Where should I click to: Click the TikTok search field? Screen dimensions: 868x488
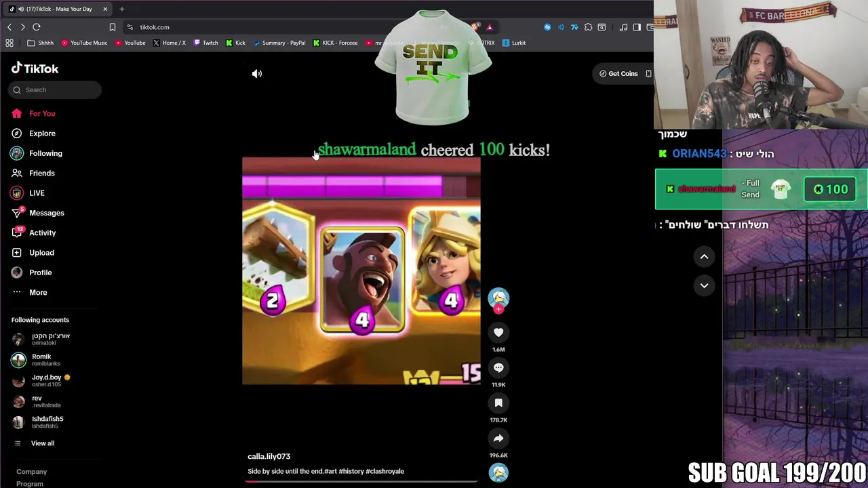coord(56,89)
